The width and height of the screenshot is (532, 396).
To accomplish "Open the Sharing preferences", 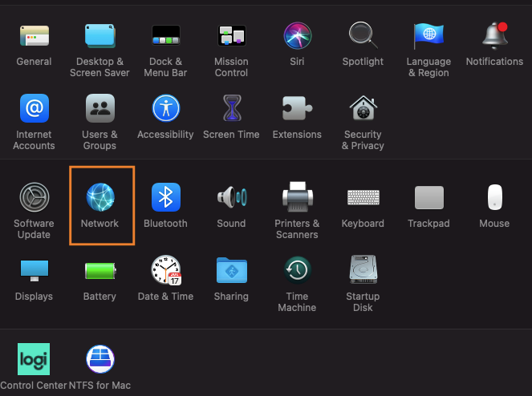I will (x=231, y=272).
